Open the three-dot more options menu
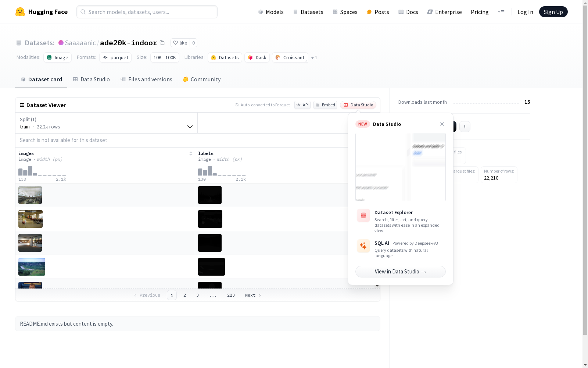Screen dimensions: 588x368 point(465,127)
